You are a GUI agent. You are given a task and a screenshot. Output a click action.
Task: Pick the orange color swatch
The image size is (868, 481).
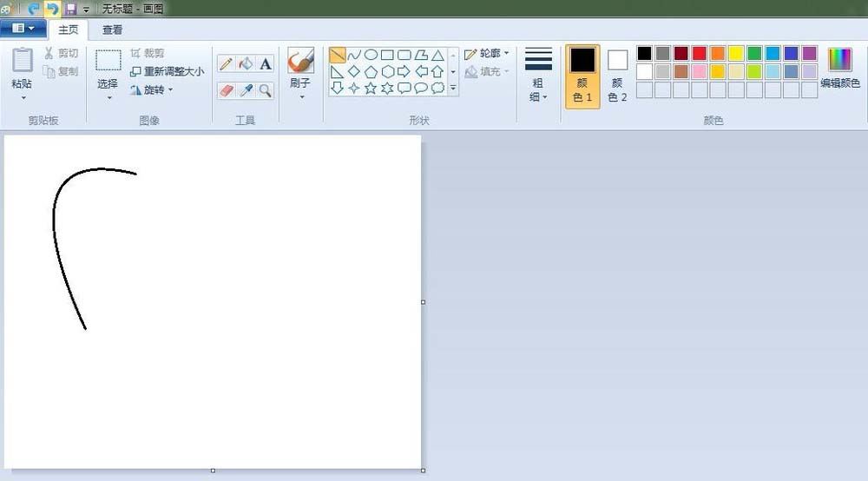click(718, 53)
